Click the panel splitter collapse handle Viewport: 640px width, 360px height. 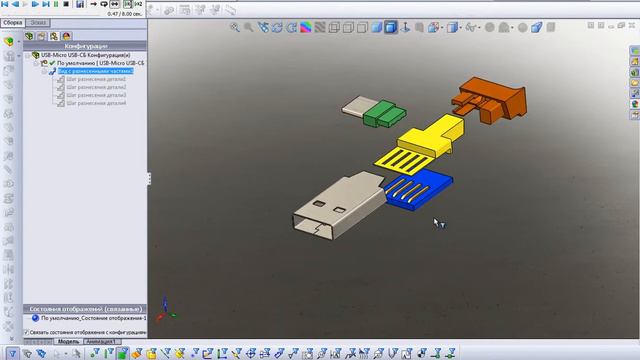(149, 178)
